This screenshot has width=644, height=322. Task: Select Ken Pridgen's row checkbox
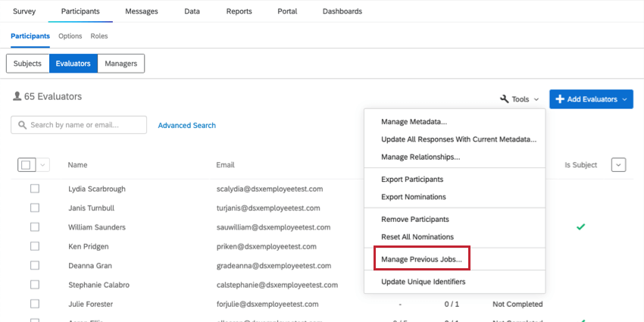point(35,246)
